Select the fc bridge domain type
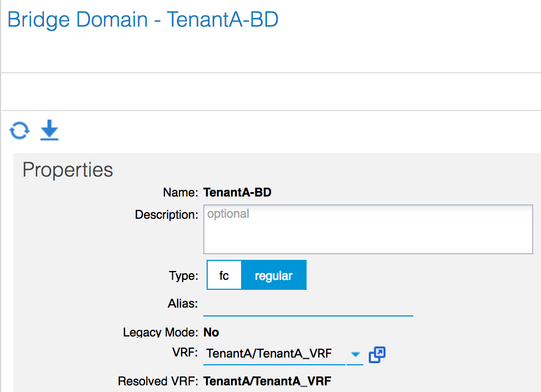This screenshot has height=392, width=541. [224, 275]
